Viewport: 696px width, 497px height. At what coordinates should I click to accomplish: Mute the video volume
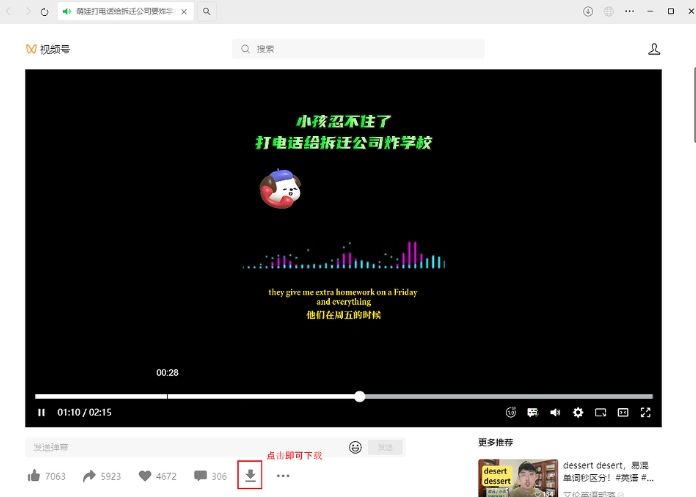pyautogui.click(x=556, y=412)
